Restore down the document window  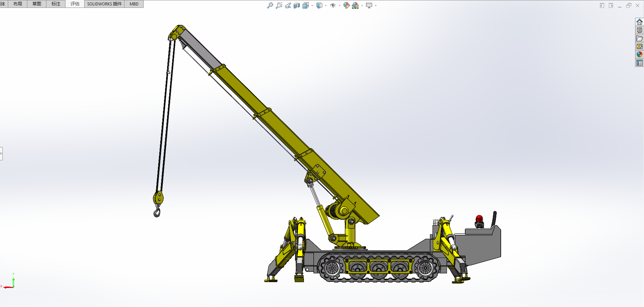[x=629, y=5]
